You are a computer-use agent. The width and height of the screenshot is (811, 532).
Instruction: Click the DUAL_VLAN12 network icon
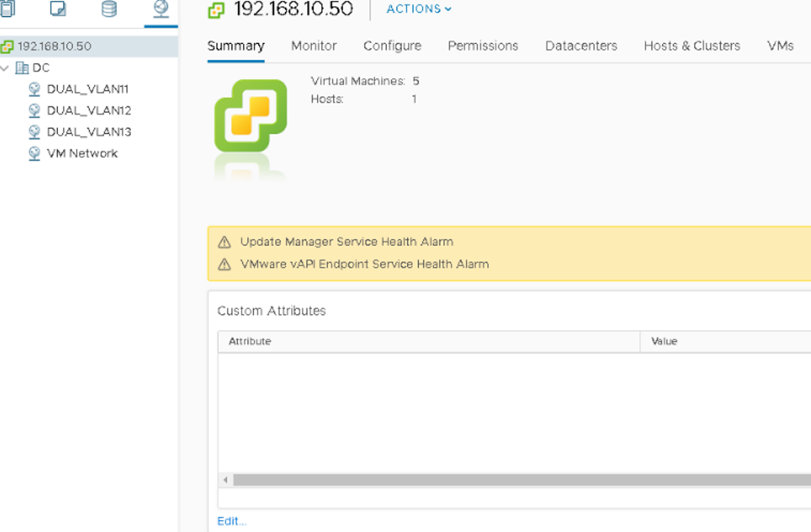coord(34,111)
